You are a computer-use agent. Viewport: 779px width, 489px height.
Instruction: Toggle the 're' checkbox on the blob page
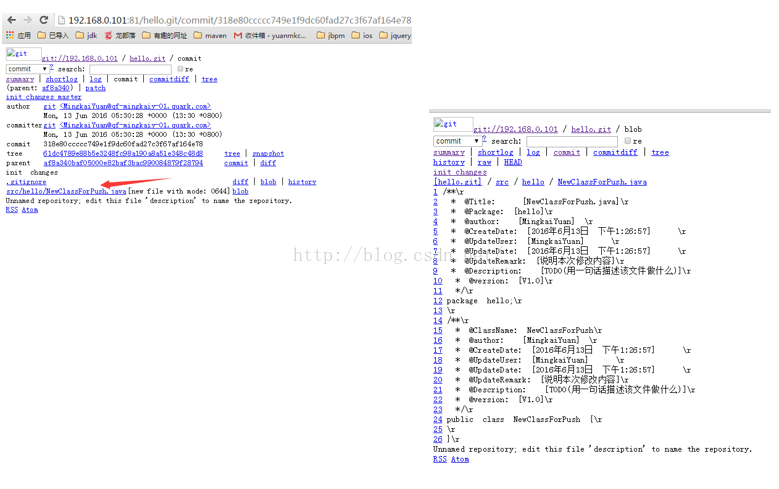coord(627,141)
